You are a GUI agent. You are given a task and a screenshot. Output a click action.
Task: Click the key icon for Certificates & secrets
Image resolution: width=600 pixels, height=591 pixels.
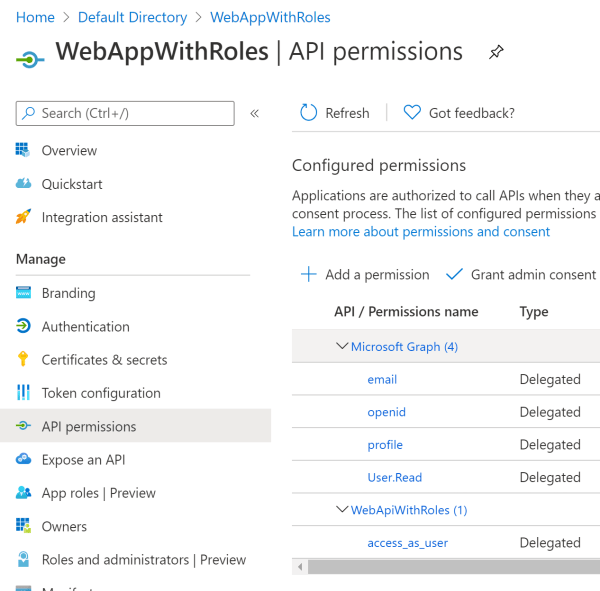point(23,359)
